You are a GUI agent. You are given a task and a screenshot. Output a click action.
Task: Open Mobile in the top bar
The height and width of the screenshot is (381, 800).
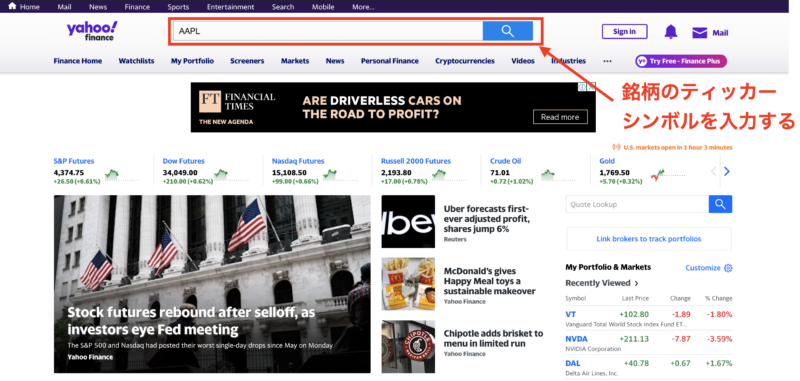[x=322, y=7]
